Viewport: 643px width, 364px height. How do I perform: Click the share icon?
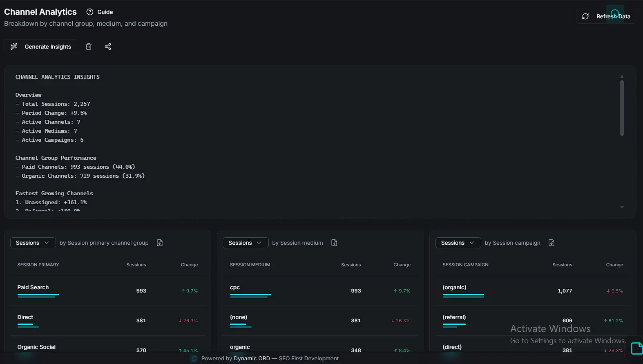coord(108,47)
